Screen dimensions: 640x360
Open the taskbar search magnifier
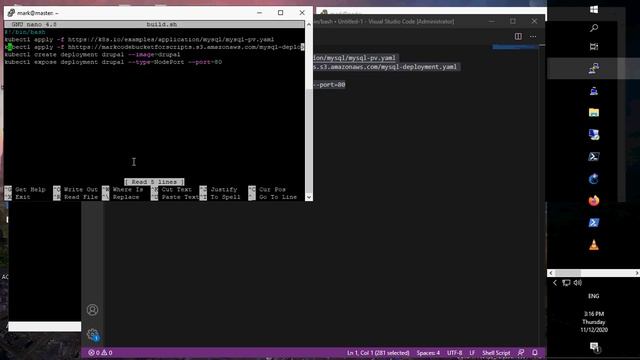coord(594,28)
